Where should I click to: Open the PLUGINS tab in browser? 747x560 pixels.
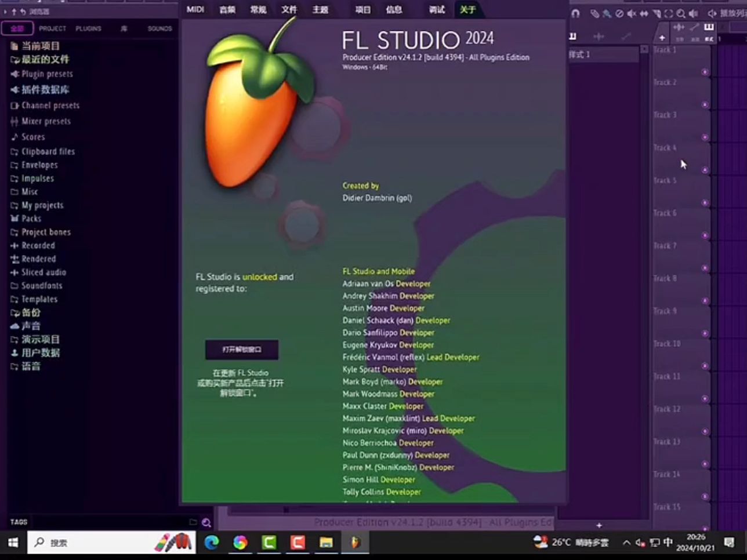88,28
